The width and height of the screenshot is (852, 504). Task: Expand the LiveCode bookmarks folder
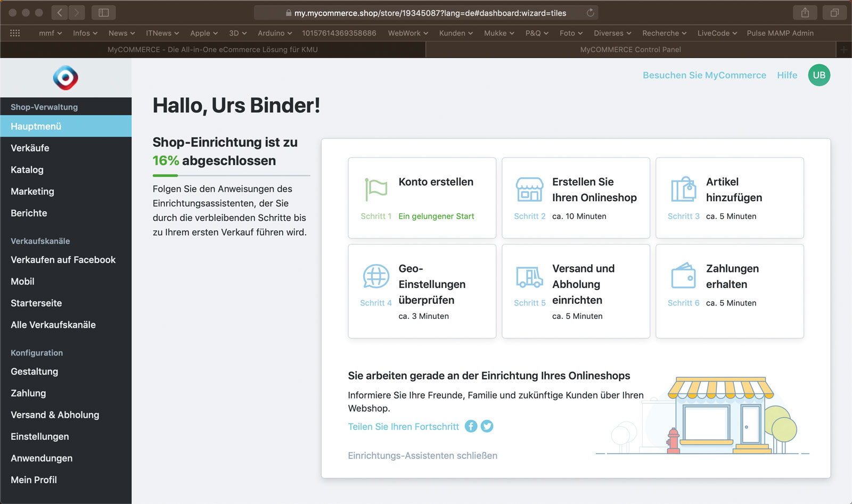pyautogui.click(x=717, y=33)
